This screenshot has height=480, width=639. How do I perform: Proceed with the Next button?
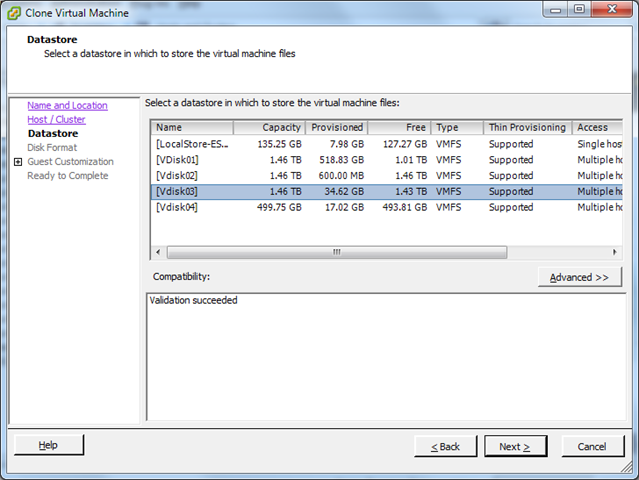point(515,446)
